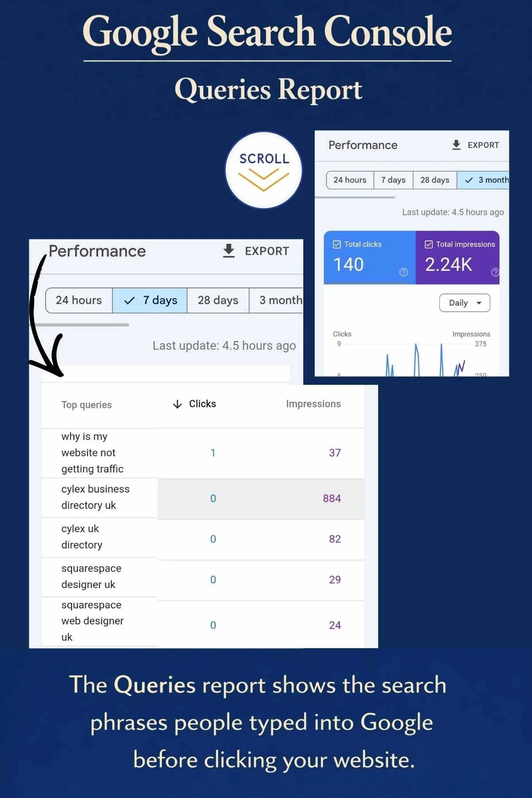This screenshot has width=532, height=798.
Task: Click the 82 impressions value
Action: (x=335, y=539)
